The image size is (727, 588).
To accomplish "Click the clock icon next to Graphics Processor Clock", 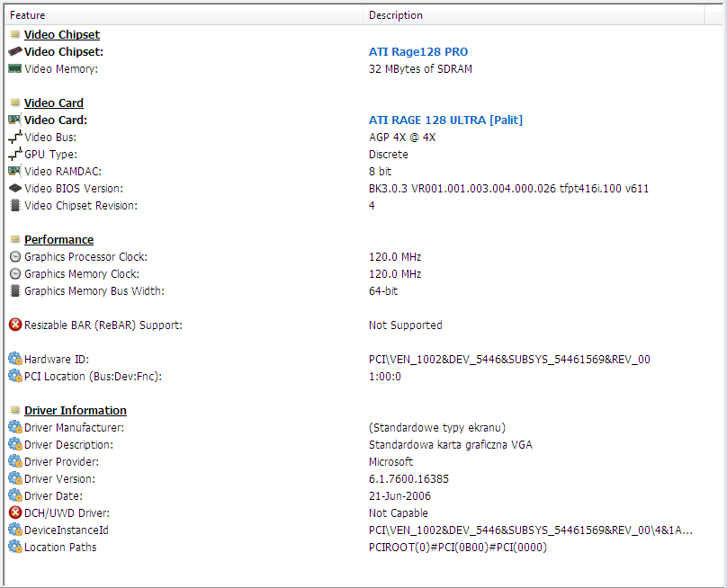I will click(x=14, y=257).
